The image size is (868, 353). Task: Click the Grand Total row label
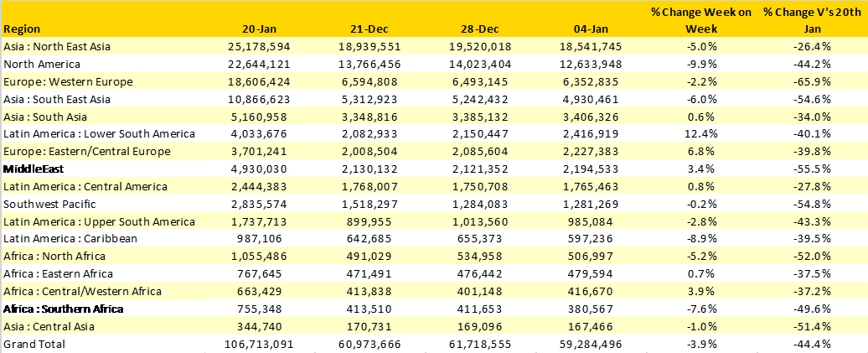point(34,344)
